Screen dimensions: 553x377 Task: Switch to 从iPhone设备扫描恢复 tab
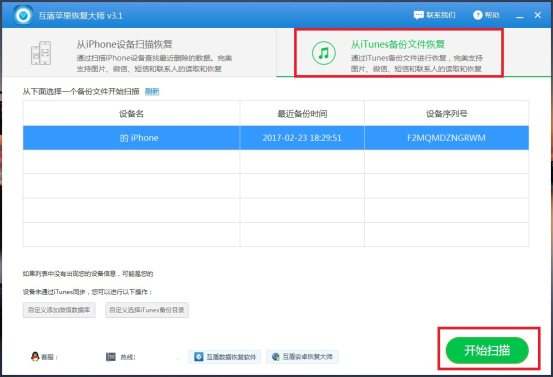(x=139, y=53)
